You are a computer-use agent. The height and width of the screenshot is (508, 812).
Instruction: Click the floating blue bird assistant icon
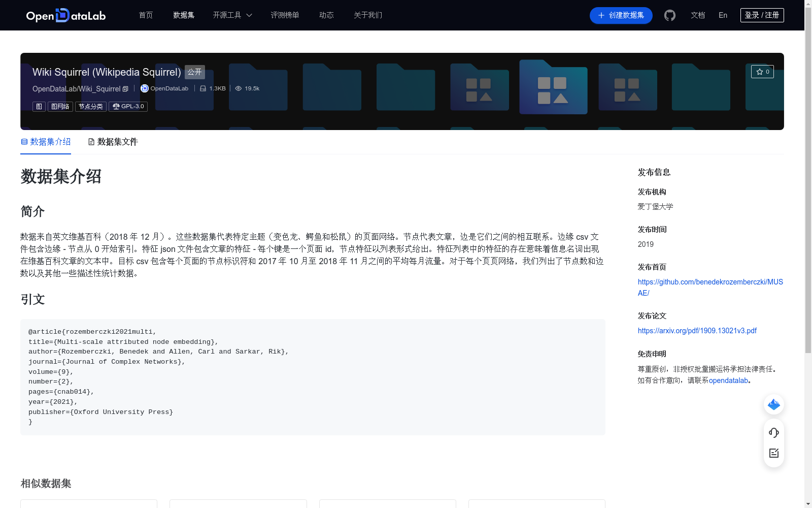coord(774,404)
